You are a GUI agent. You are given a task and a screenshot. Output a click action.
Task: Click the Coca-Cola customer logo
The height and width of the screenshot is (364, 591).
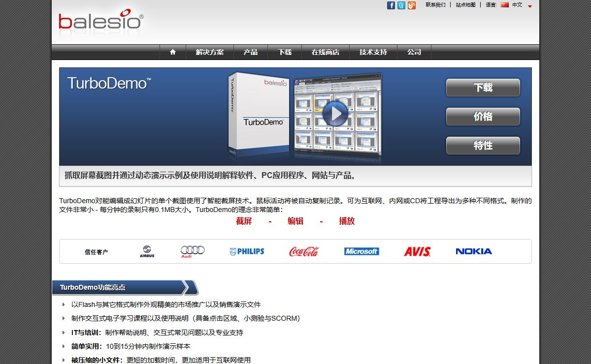point(304,251)
